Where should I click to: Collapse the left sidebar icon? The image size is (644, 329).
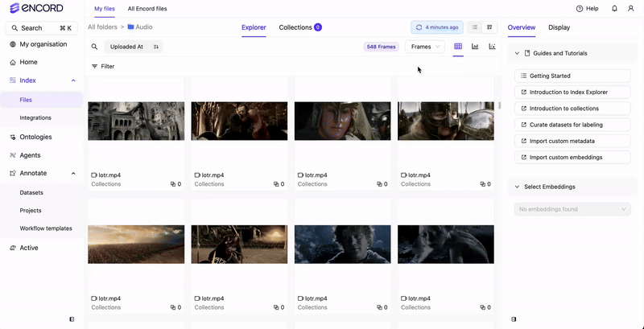click(x=72, y=319)
